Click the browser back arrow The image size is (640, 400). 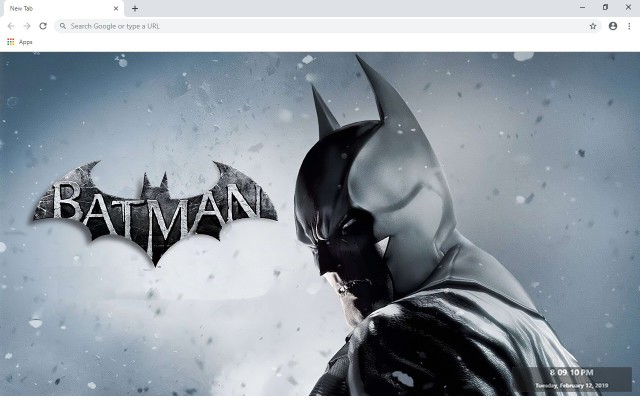11,26
